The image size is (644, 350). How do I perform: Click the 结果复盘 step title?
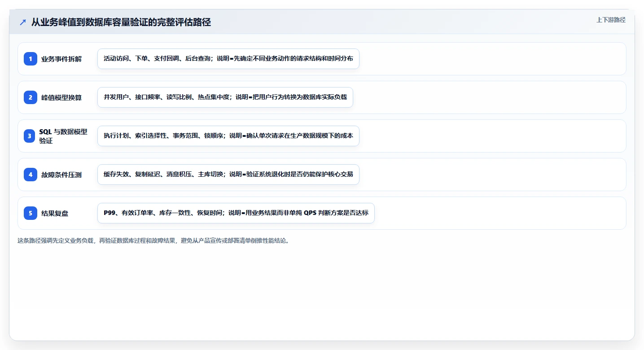[x=55, y=213]
